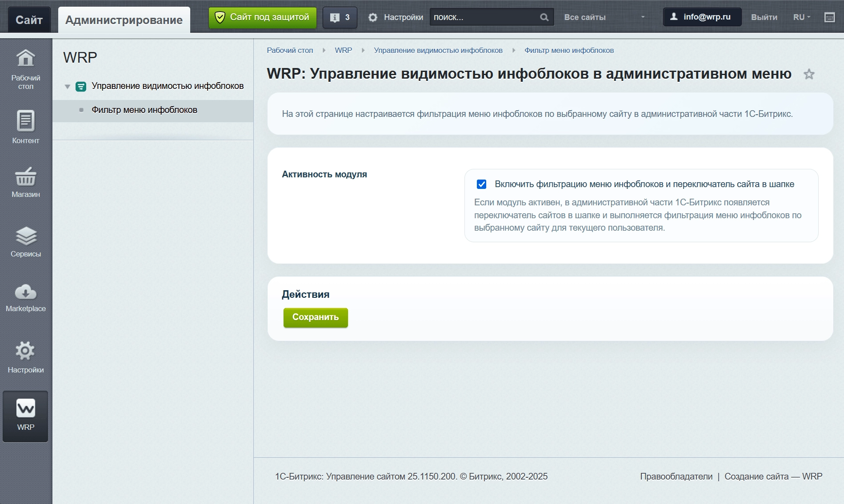
Task: Collapse Управление видимостью инфоблоков tree arrow
Action: pos(68,87)
